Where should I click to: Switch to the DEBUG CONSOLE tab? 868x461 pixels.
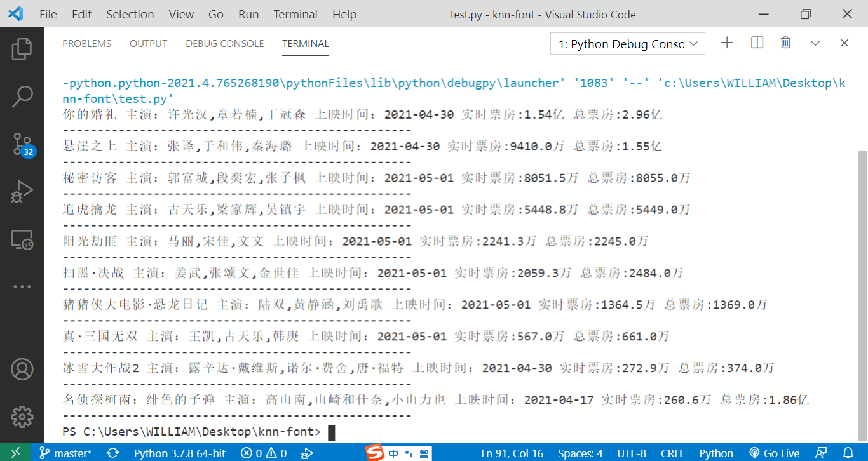click(225, 44)
